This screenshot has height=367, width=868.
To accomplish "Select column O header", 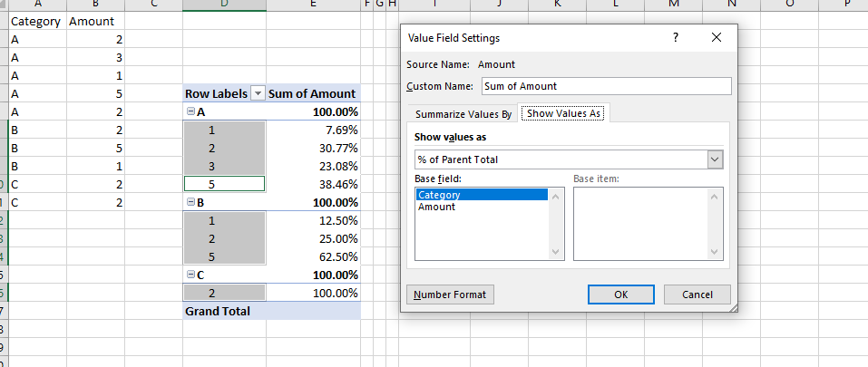I will pos(789,5).
